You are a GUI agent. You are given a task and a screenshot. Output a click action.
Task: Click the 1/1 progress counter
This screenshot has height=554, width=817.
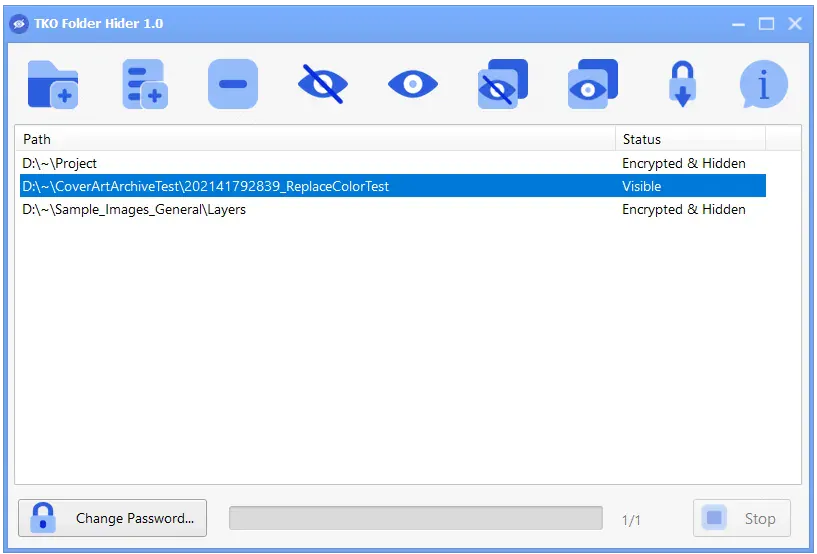(631, 520)
